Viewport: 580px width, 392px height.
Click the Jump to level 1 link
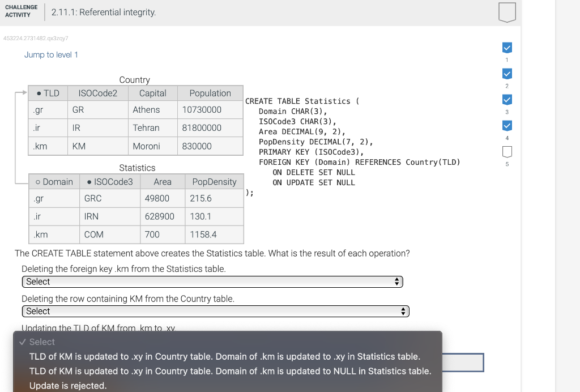coord(51,55)
